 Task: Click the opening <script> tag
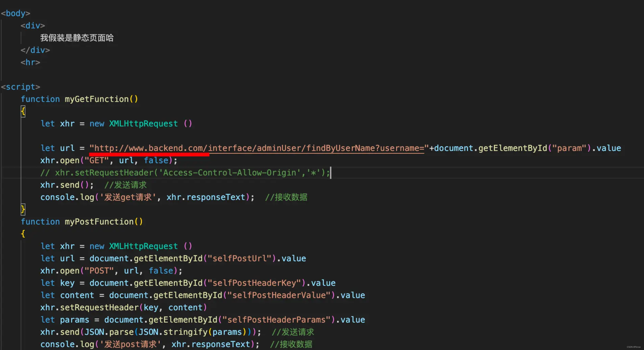[x=21, y=87]
